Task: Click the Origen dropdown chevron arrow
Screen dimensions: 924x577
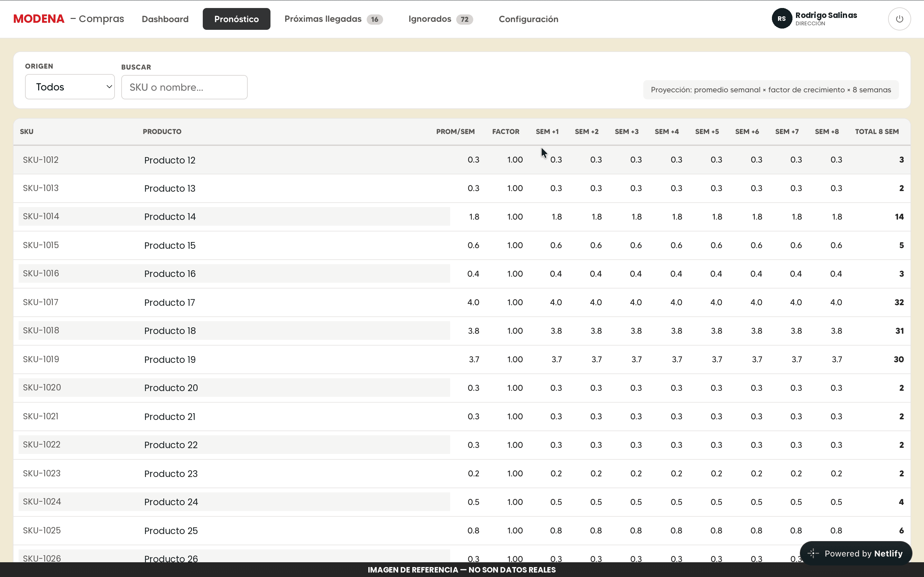Action: click(109, 87)
